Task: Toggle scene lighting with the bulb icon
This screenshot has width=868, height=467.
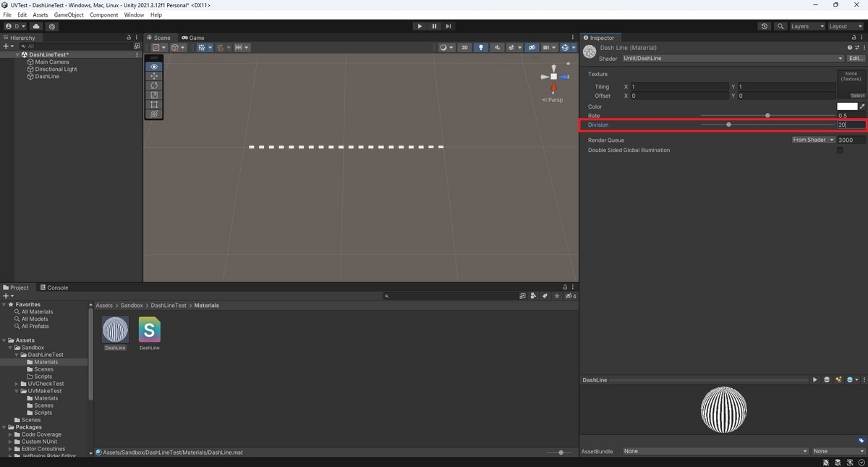Action: (480, 47)
